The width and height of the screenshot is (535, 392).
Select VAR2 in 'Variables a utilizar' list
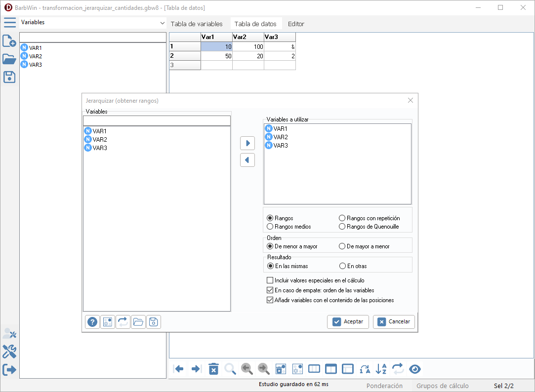pyautogui.click(x=281, y=137)
